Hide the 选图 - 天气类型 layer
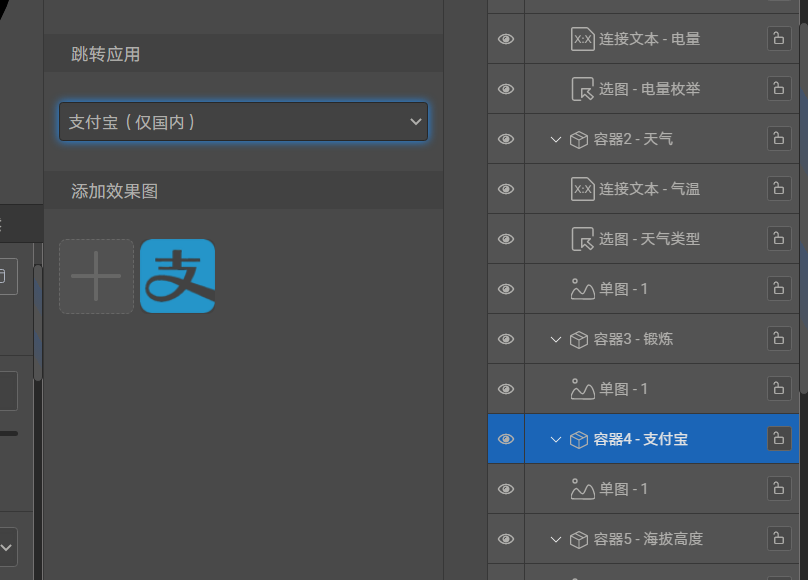 (x=506, y=239)
